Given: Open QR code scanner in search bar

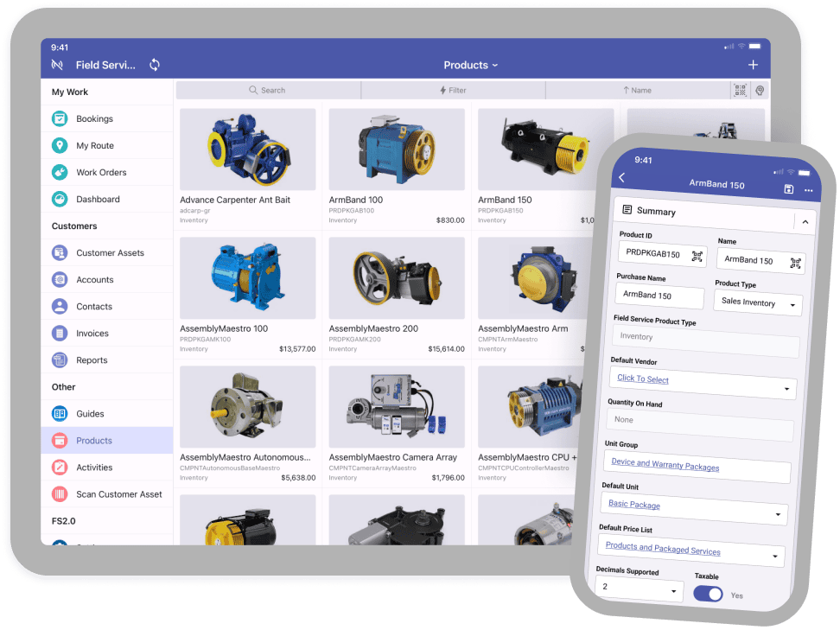Looking at the screenshot, I should [x=740, y=90].
